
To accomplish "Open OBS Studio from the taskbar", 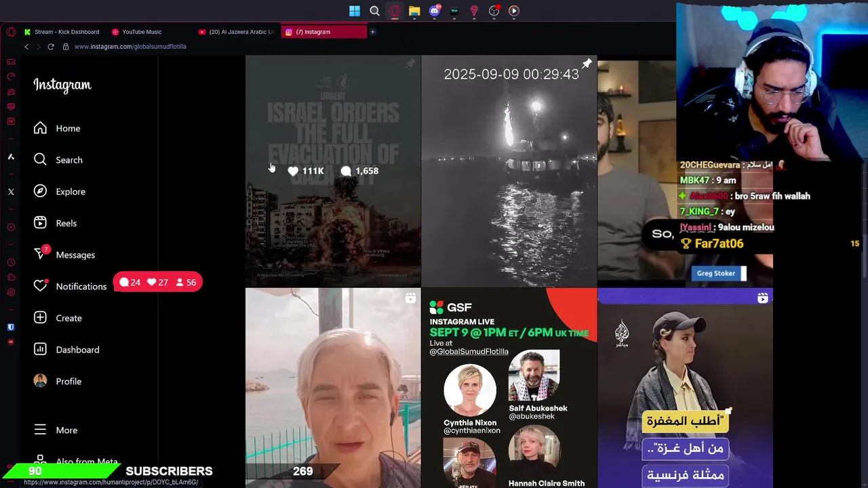I will click(x=494, y=11).
